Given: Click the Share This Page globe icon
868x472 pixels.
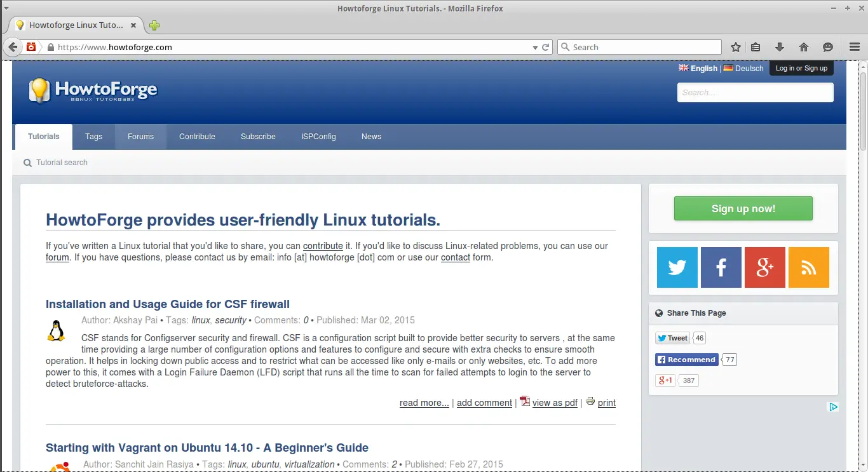Looking at the screenshot, I should (x=659, y=313).
